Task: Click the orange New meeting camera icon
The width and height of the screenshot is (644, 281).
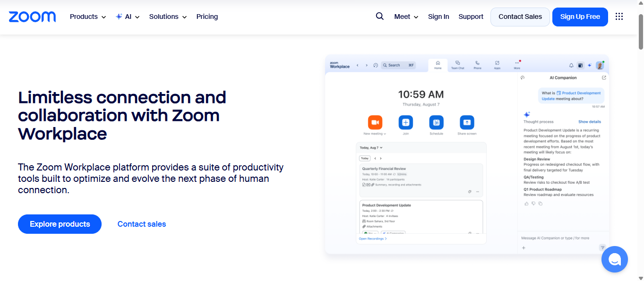Action: 375,122
